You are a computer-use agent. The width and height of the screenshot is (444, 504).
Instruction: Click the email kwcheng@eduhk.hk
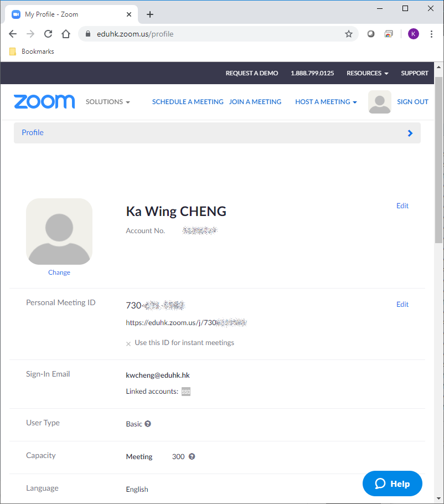[x=158, y=375]
